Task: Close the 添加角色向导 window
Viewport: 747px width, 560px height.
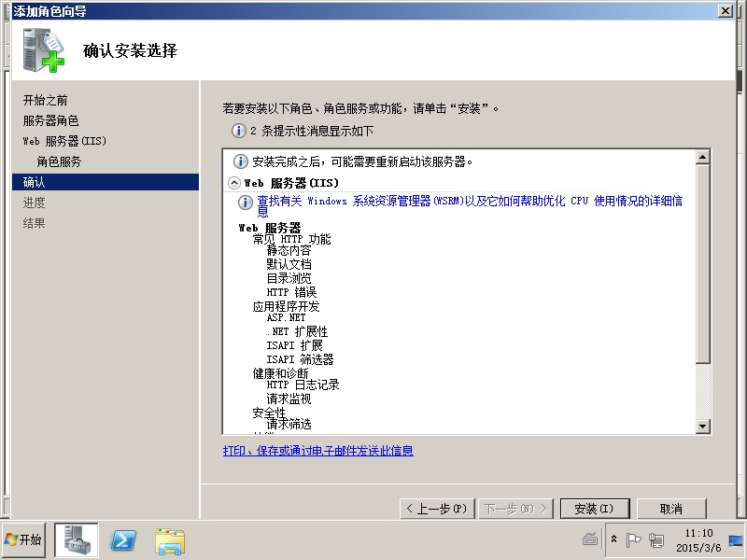Action: pos(726,10)
